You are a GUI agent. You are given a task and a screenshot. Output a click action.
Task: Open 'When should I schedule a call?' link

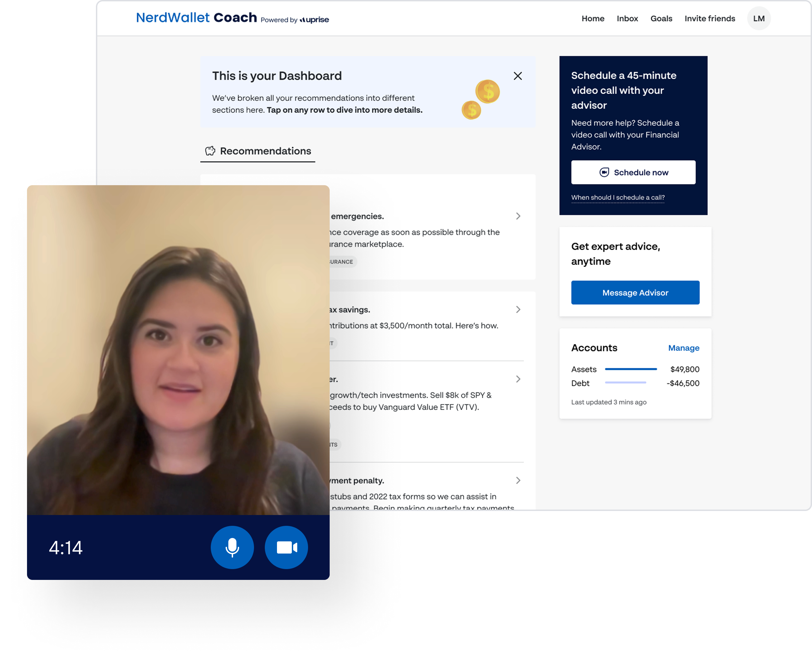[x=617, y=197]
